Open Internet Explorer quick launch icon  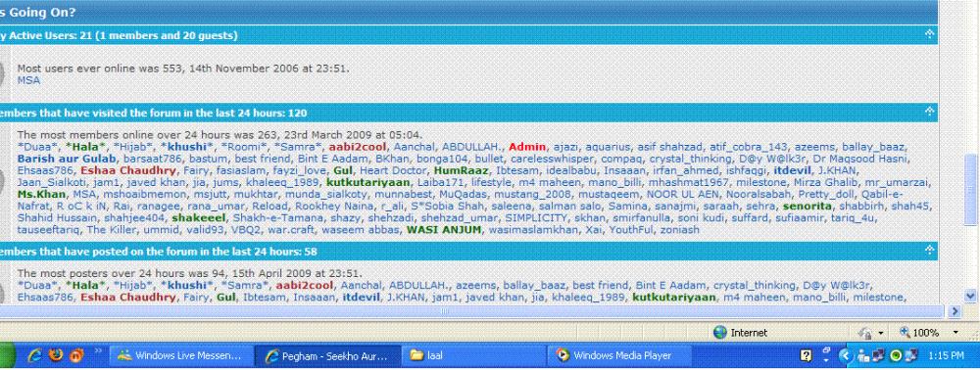[x=34, y=355]
